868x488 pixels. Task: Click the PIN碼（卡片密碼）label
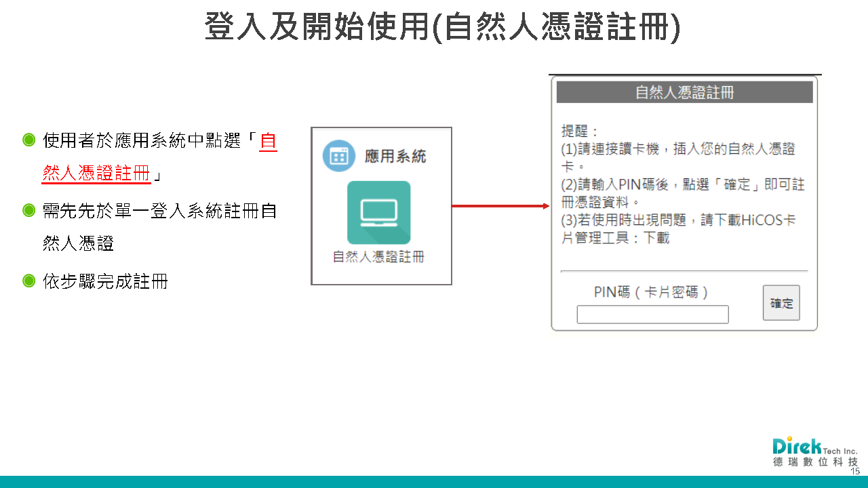(652, 292)
